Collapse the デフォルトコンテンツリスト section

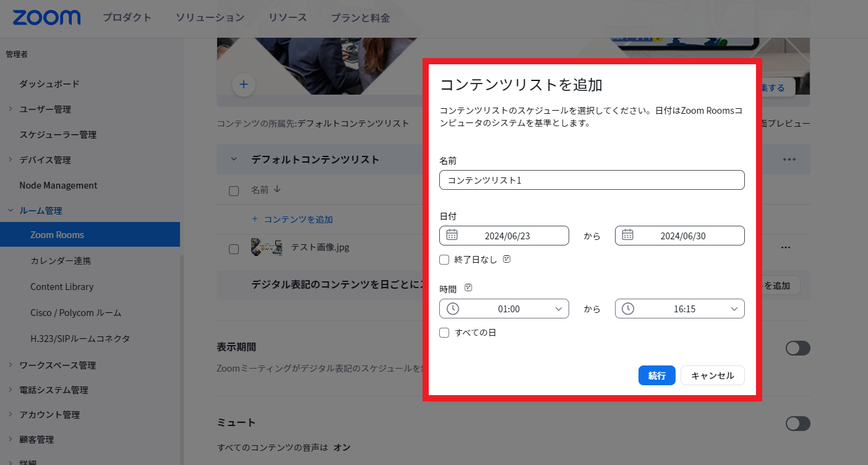pos(234,159)
